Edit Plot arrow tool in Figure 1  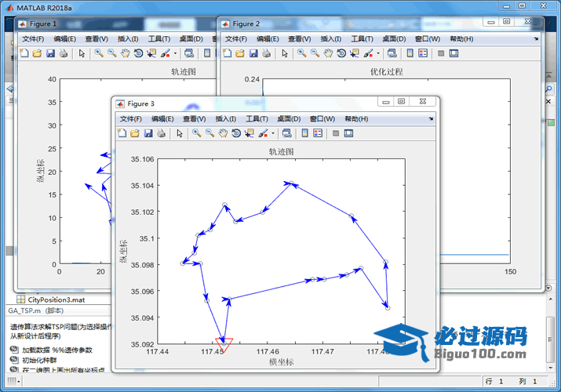(82, 53)
